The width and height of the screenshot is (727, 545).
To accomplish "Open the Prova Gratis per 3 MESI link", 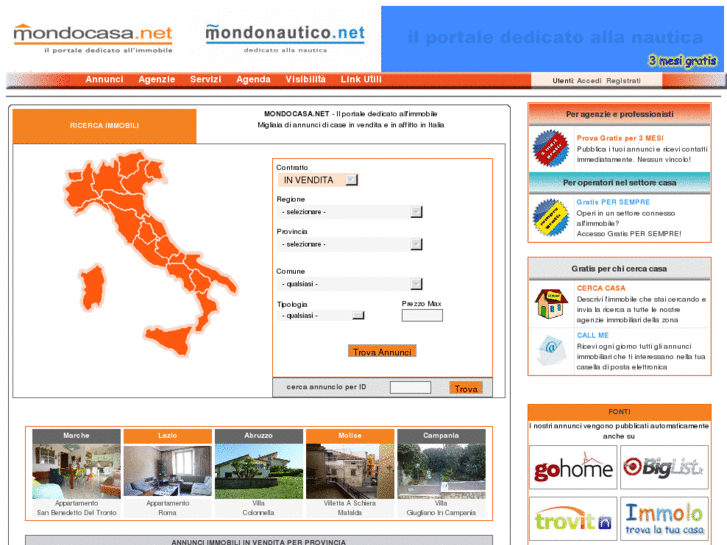I will tap(620, 138).
